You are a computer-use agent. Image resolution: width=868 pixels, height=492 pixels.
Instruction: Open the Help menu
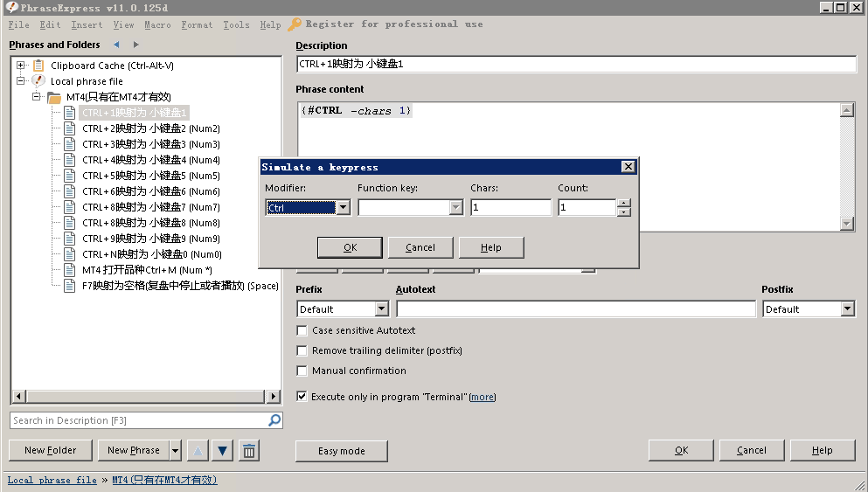point(270,24)
